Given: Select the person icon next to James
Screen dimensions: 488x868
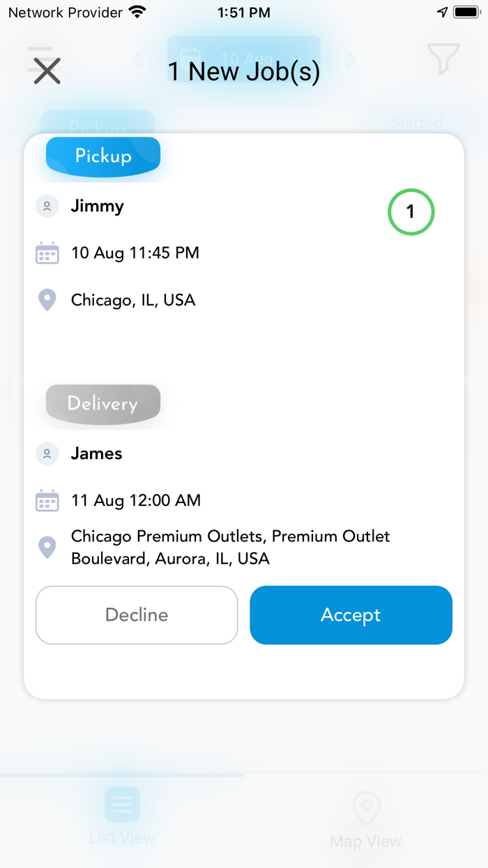Looking at the screenshot, I should 47,454.
